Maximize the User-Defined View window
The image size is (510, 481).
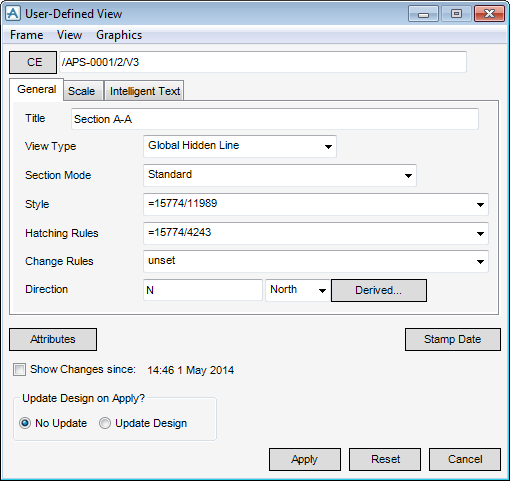456,14
